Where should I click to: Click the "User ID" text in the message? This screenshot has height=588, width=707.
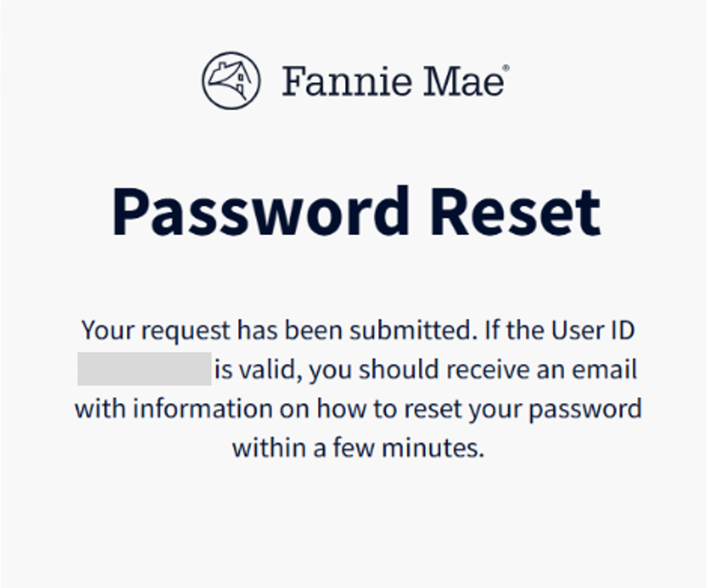tap(592, 330)
